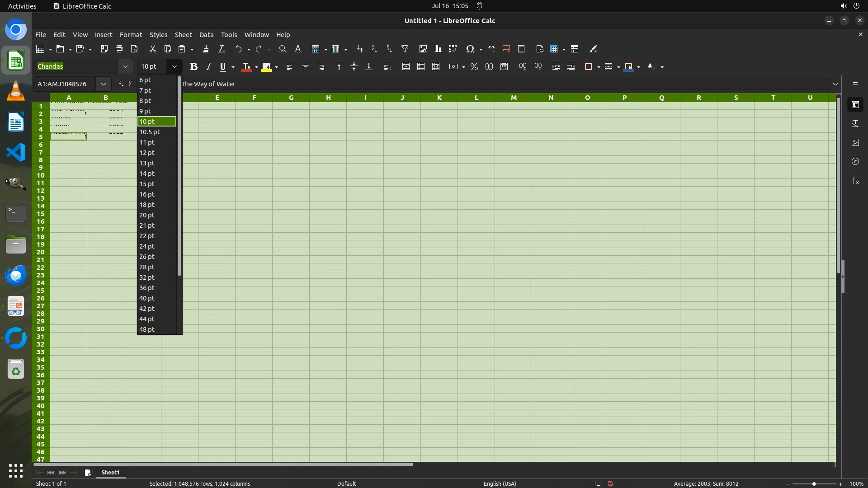Expand the Chandas font name dropdown
Viewport: 868px width, 488px height.
point(125,66)
